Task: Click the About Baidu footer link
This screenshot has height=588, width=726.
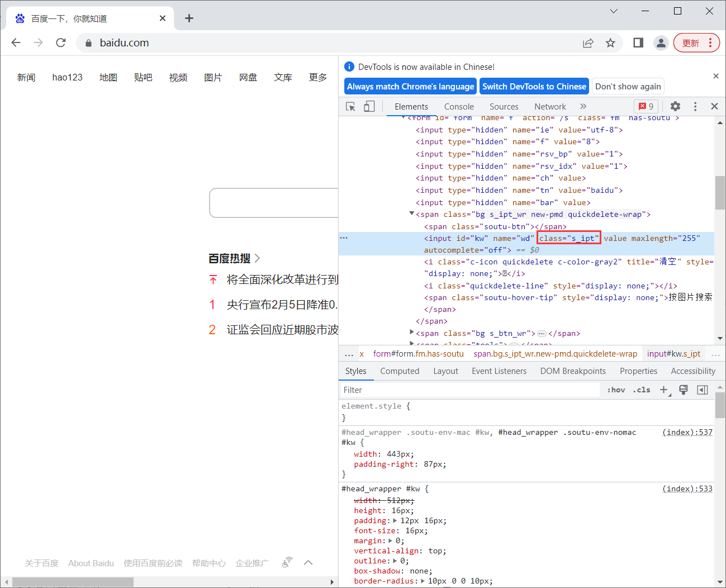Action: tap(91, 563)
